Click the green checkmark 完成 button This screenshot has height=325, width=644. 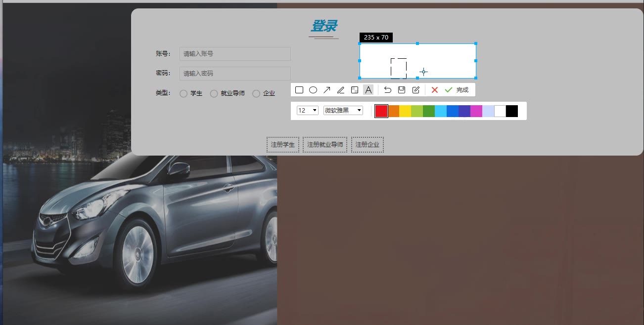tap(457, 90)
